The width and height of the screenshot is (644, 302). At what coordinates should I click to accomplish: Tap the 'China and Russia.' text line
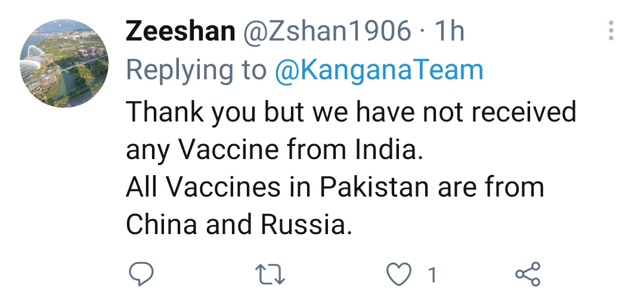239,225
